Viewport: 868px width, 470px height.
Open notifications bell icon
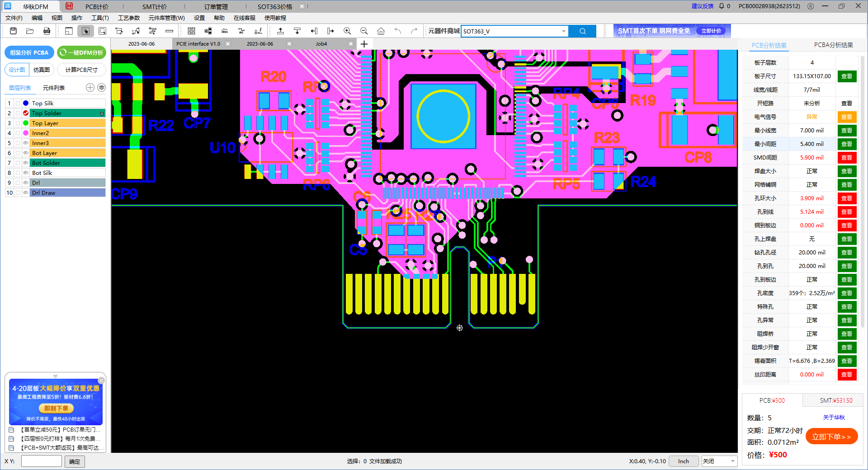click(722, 6)
